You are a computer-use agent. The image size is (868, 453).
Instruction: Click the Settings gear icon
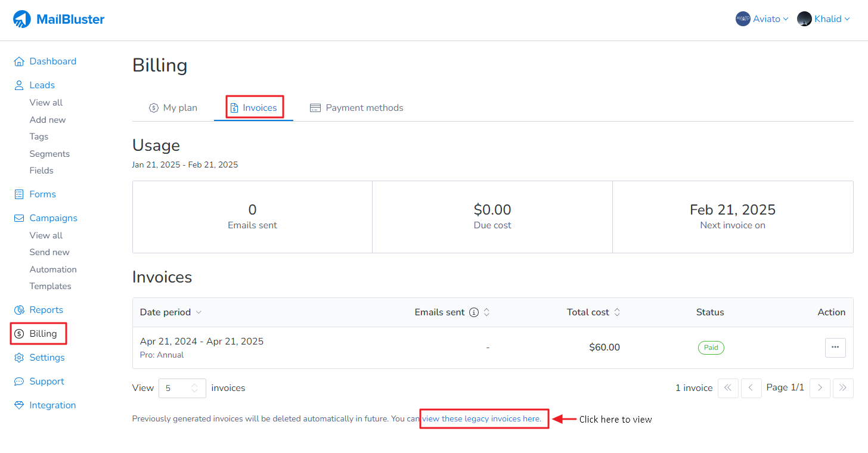(x=19, y=358)
